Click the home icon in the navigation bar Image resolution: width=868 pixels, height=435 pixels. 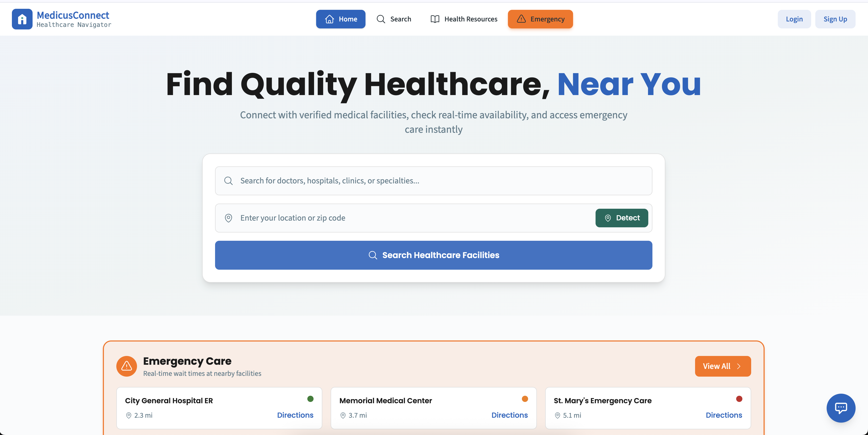(x=330, y=19)
